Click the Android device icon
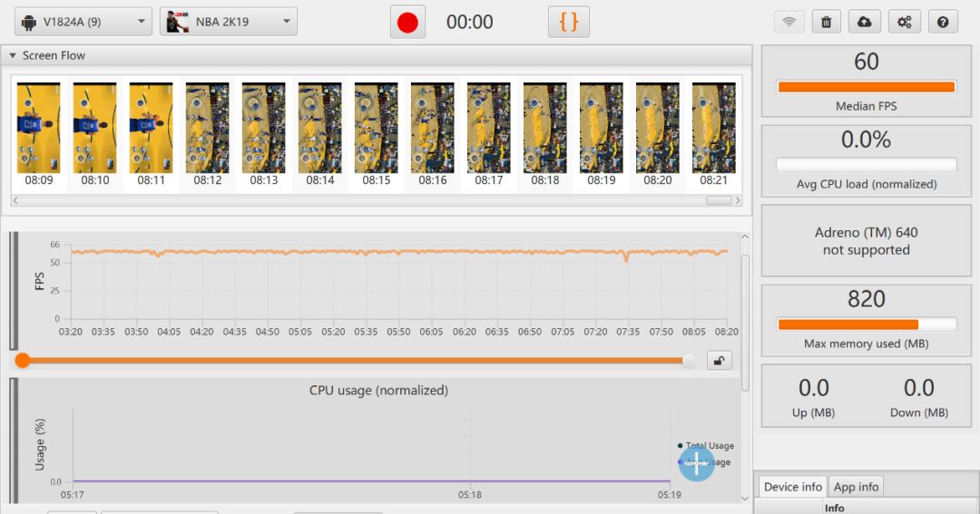The height and width of the screenshot is (514, 980). 29,23
